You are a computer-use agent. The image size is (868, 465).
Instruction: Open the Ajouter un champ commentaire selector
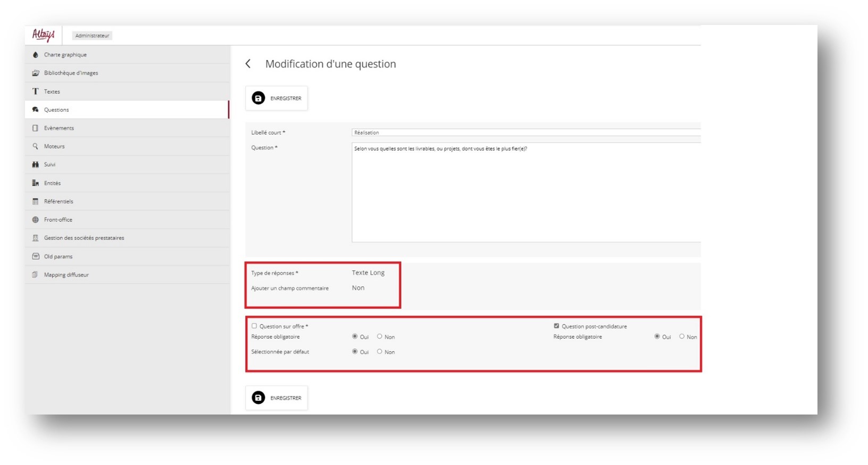(x=358, y=288)
